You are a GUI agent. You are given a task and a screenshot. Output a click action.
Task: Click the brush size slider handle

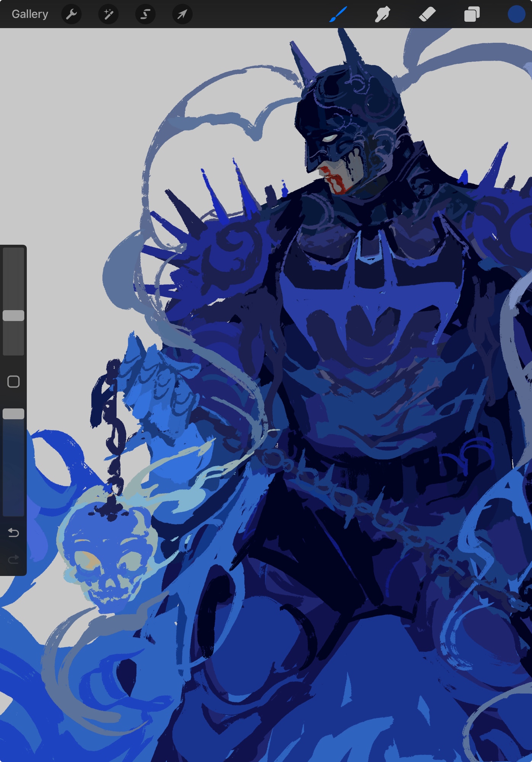14,315
